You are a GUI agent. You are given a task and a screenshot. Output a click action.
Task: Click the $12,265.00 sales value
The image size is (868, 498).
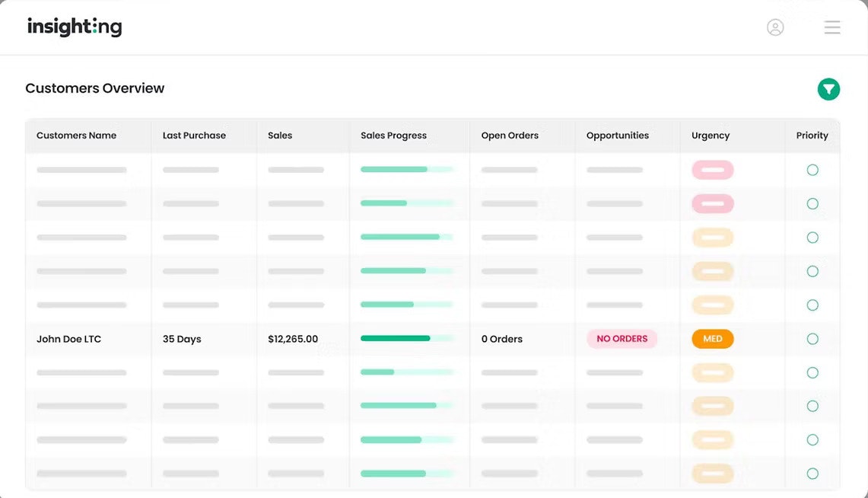(x=293, y=339)
